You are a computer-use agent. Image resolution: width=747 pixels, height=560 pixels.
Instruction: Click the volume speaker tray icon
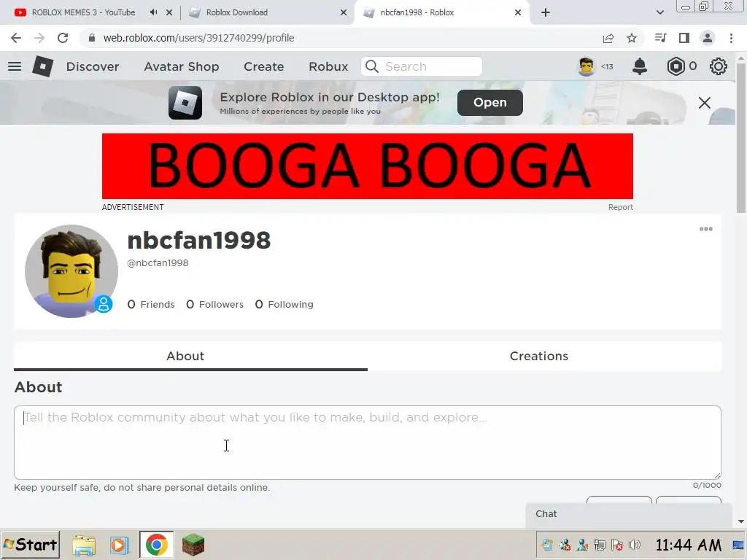pos(635,545)
